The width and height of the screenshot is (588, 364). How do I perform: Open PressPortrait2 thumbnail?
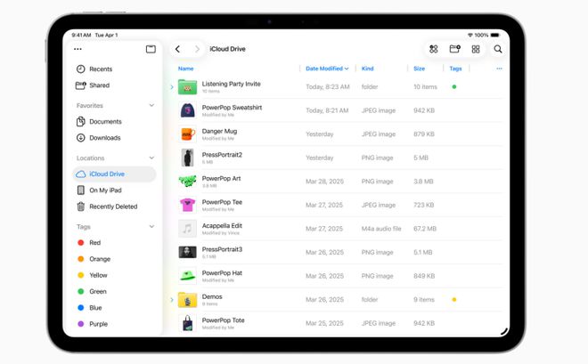click(187, 158)
